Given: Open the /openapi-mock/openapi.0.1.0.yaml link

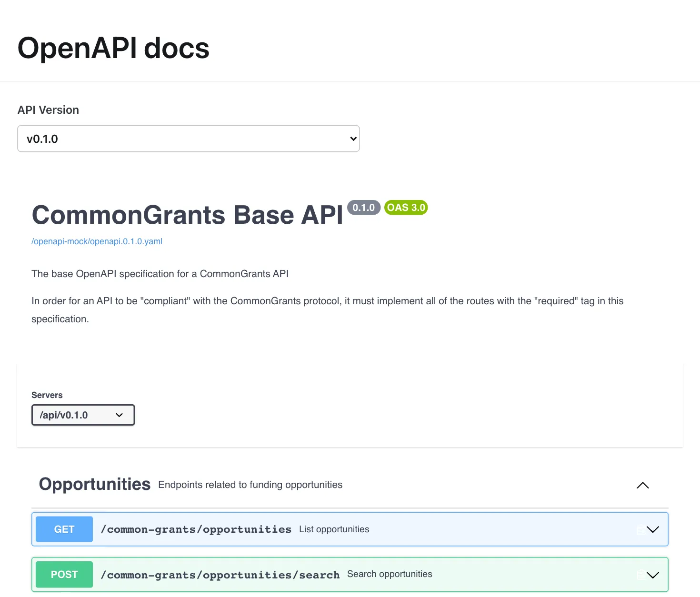Looking at the screenshot, I should [x=97, y=241].
